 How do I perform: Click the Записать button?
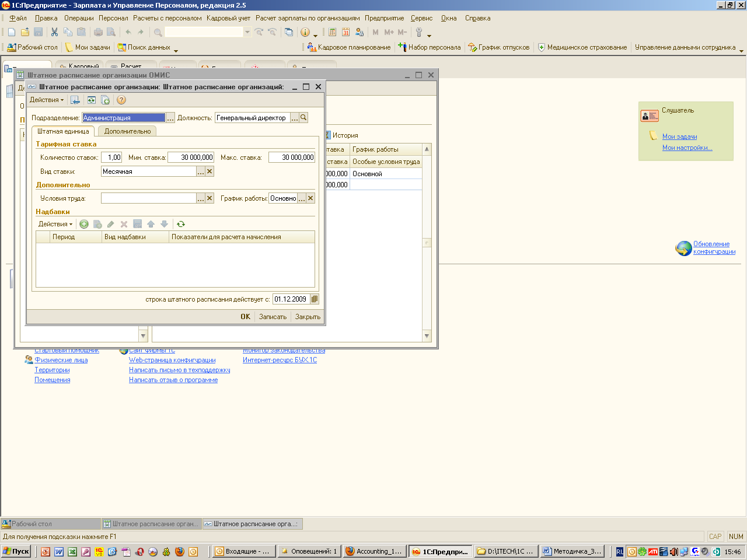(x=273, y=317)
